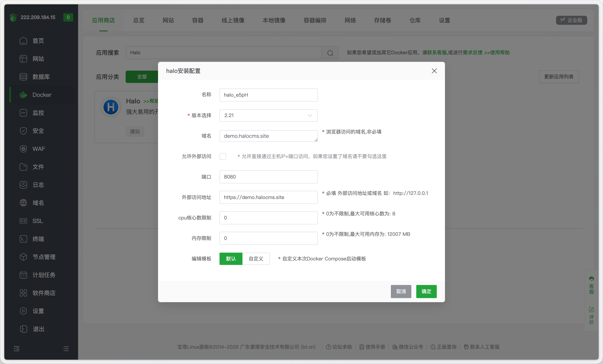
Task: Click the port input field 8080
Action: coord(269,177)
